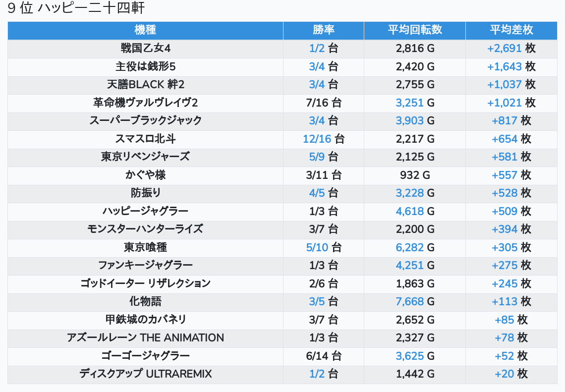Viewport: 565px width, 392px height.
Task: Click the 東京喰種 machine name
Action: tap(145, 247)
